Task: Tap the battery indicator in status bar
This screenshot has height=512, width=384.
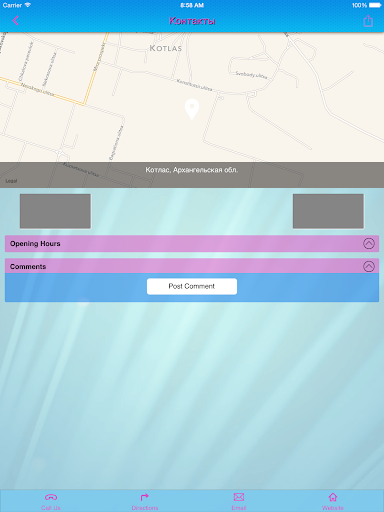Action: (x=375, y=5)
